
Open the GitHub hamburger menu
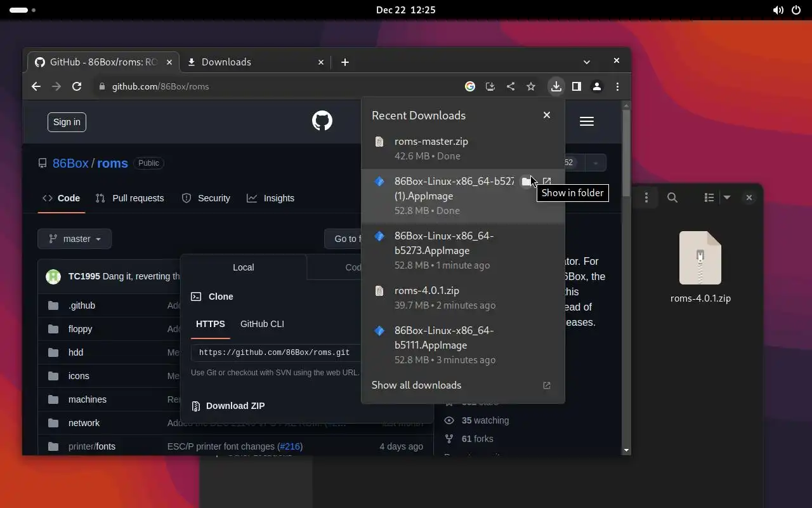pos(587,121)
